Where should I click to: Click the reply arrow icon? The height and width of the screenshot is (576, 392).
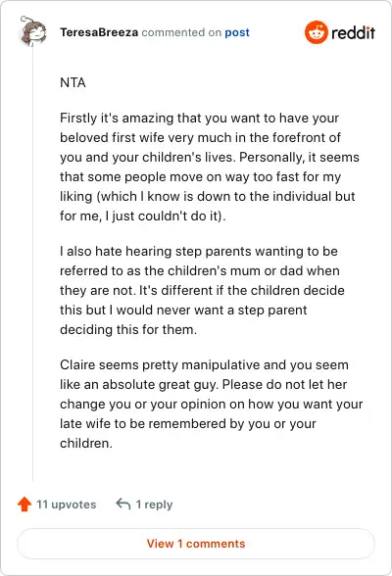click(x=123, y=504)
